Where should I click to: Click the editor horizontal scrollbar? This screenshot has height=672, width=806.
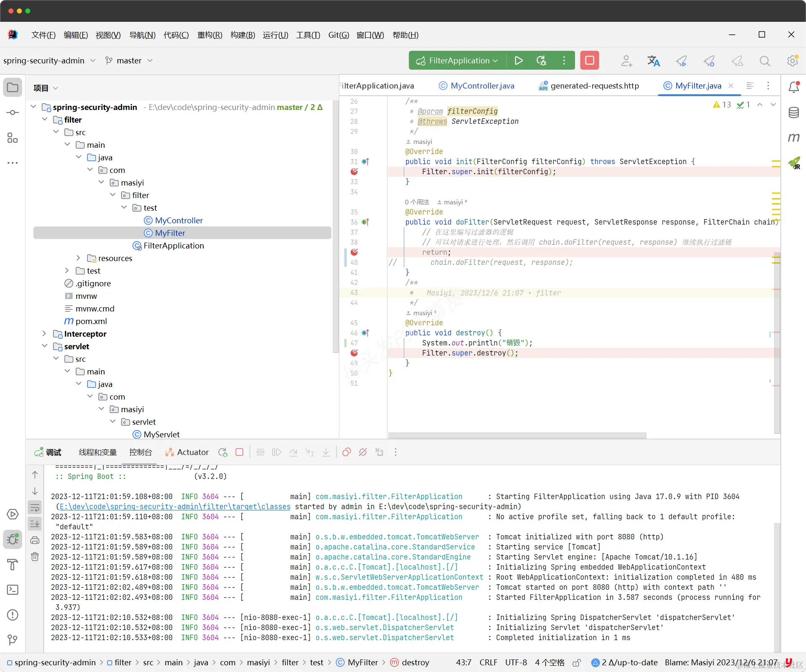(517, 435)
